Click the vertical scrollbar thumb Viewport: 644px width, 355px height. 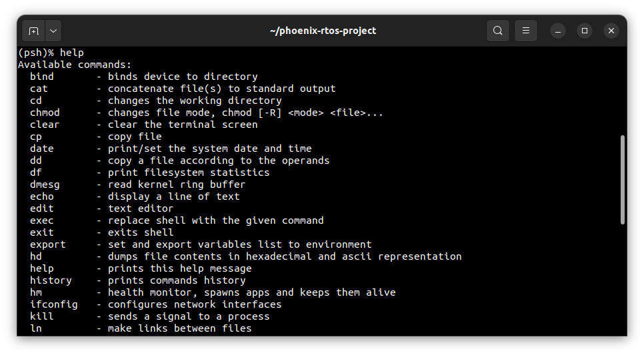pyautogui.click(x=623, y=180)
